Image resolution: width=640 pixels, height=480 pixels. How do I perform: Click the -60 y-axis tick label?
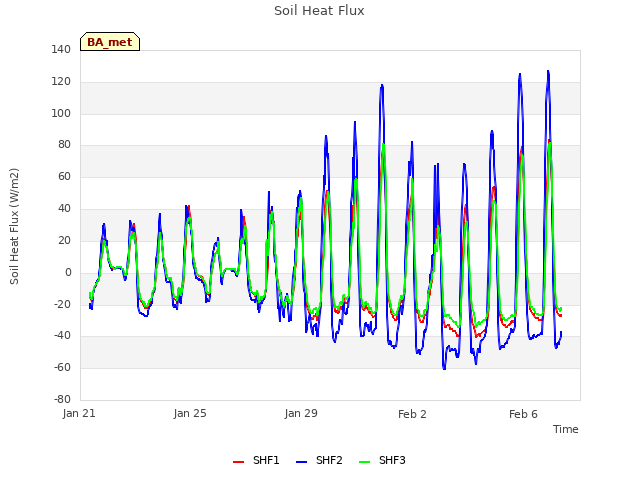click(x=62, y=367)
